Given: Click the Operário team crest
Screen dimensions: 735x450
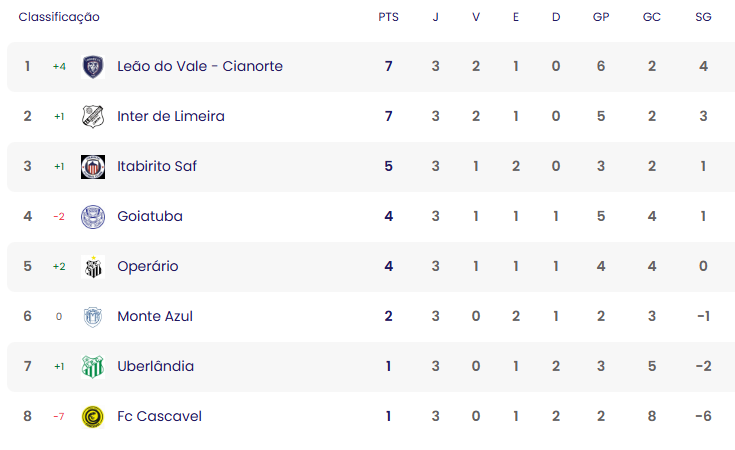Looking at the screenshot, I should tap(93, 267).
